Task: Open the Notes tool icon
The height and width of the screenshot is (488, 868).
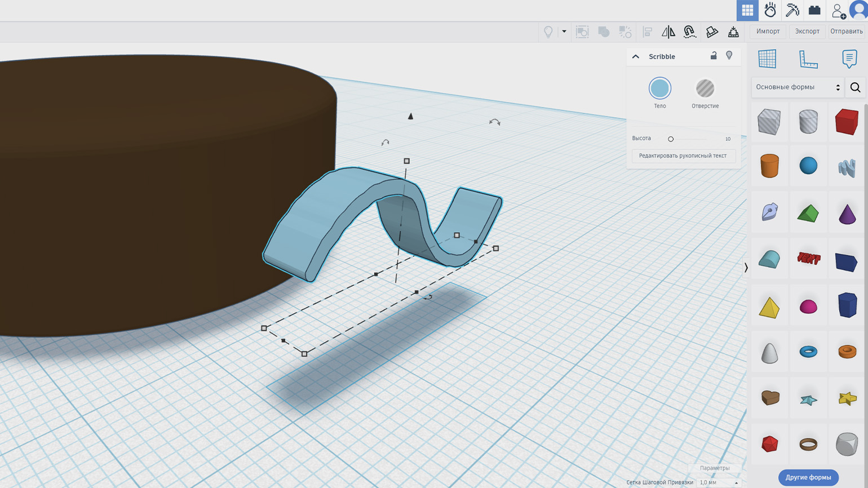Action: pyautogui.click(x=849, y=59)
